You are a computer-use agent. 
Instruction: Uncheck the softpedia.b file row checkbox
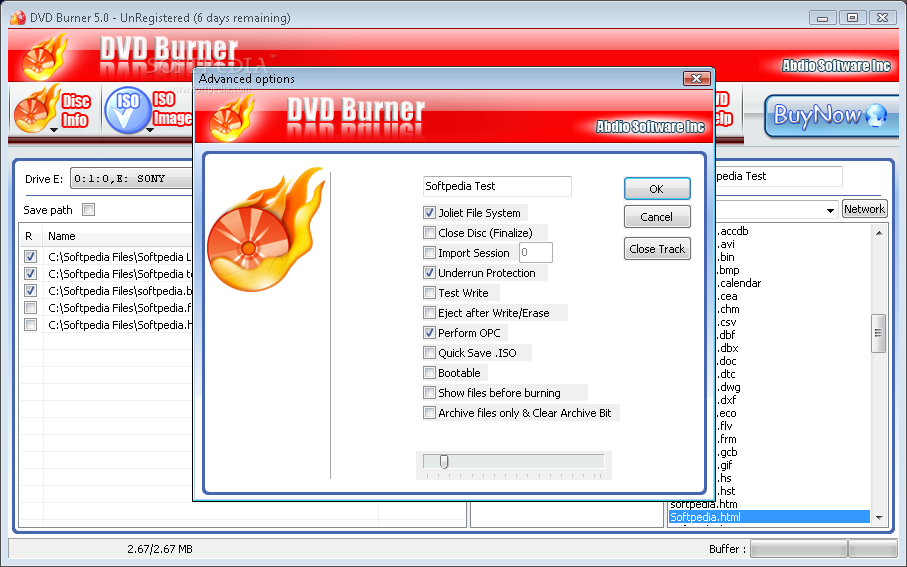pos(31,290)
